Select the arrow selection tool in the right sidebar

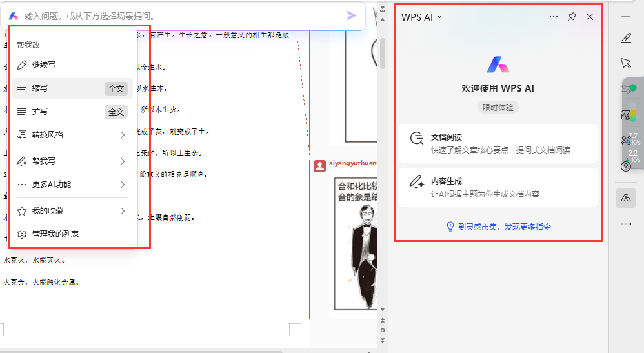(626, 63)
